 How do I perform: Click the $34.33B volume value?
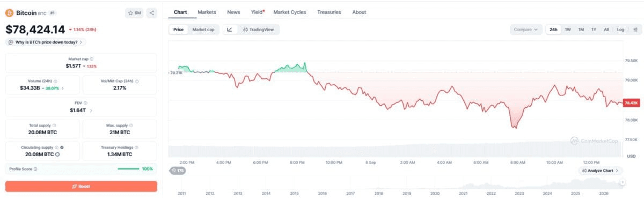(x=30, y=88)
